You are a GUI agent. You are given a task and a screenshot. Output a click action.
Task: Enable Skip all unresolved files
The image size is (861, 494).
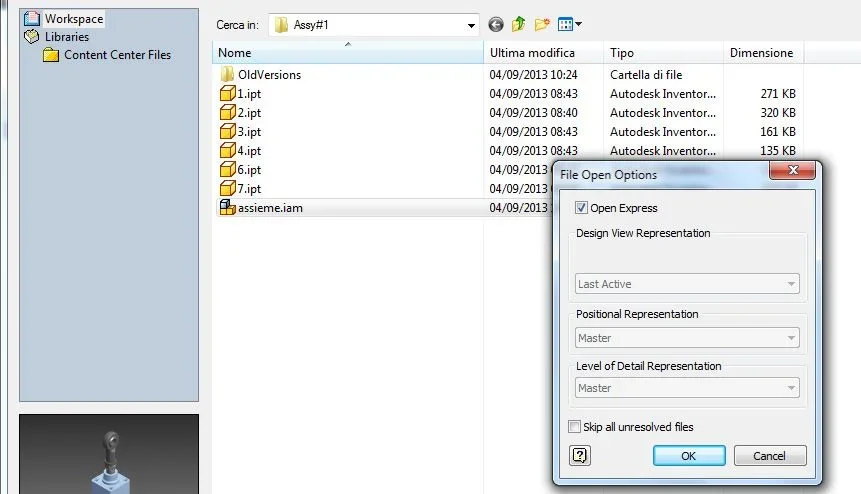click(574, 426)
